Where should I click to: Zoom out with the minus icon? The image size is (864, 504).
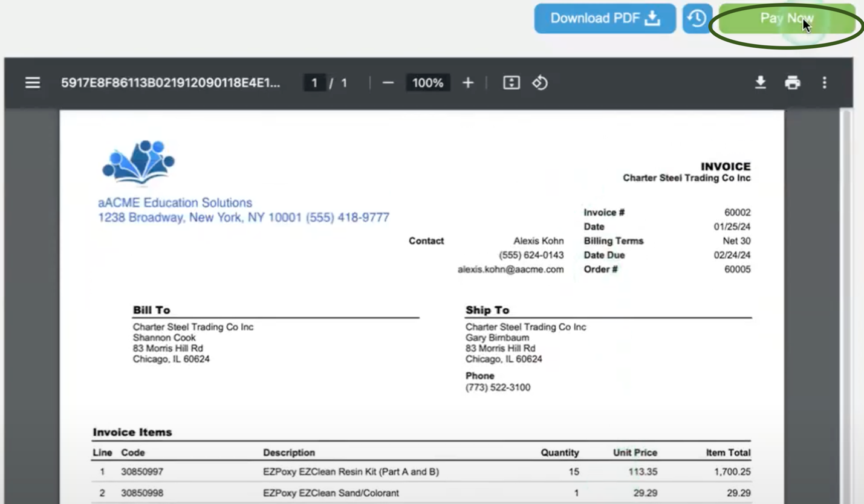(388, 83)
